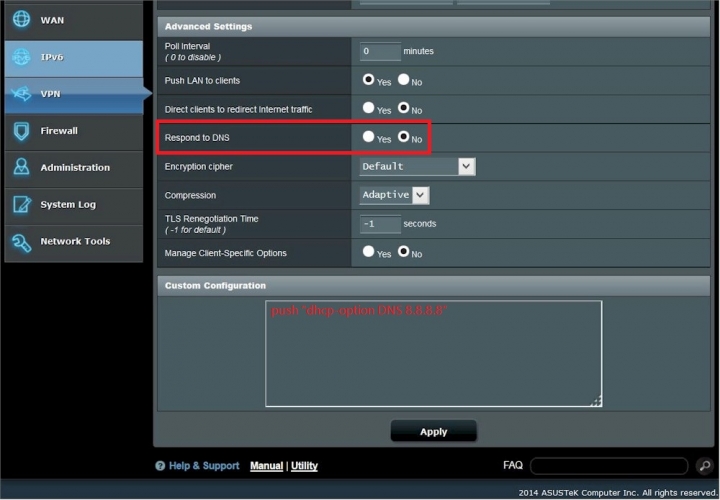Click the Push LAN to clients label
Viewport: 720px width, 500px height.
pos(202,81)
